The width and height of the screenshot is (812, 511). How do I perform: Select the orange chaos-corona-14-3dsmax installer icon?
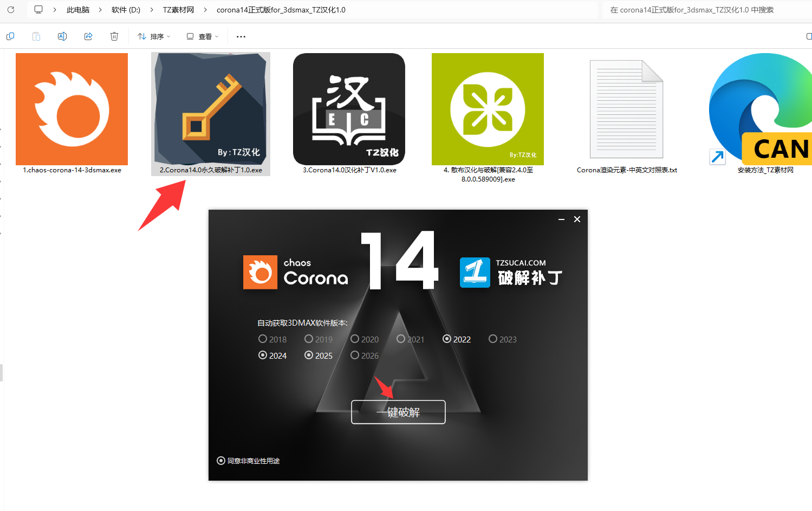coord(72,109)
